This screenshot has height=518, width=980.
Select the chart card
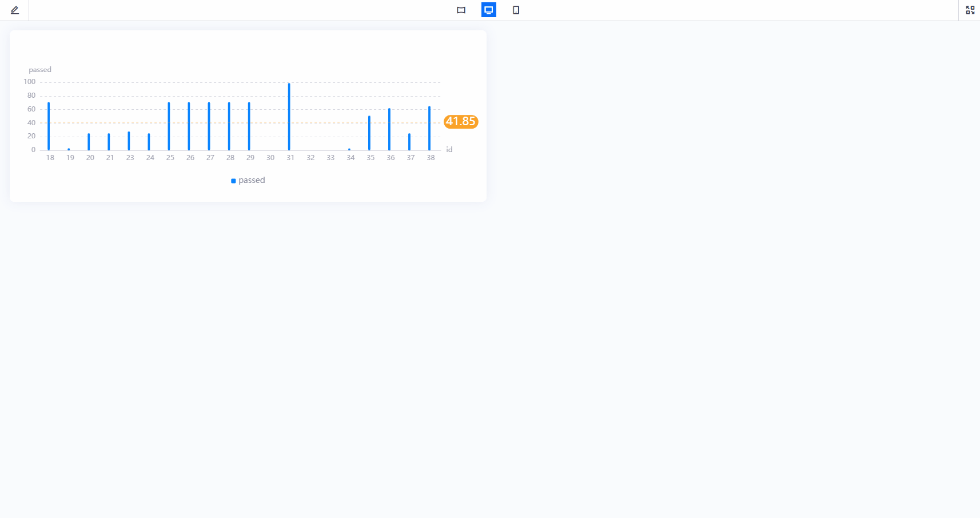[x=248, y=115]
